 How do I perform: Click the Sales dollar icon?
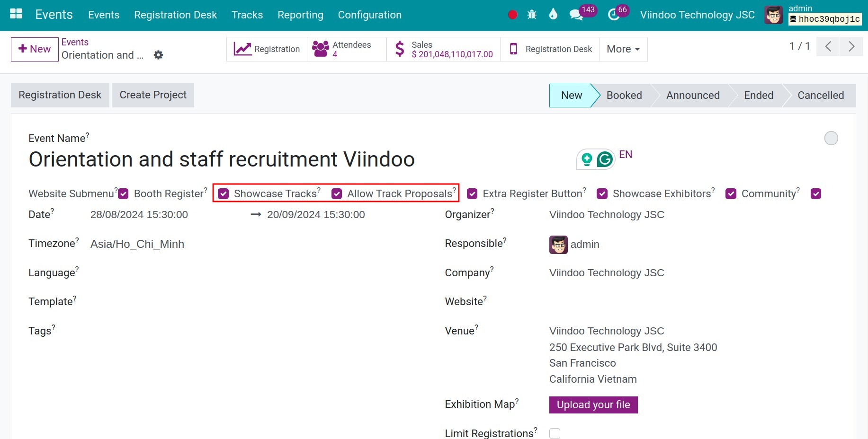pyautogui.click(x=400, y=49)
